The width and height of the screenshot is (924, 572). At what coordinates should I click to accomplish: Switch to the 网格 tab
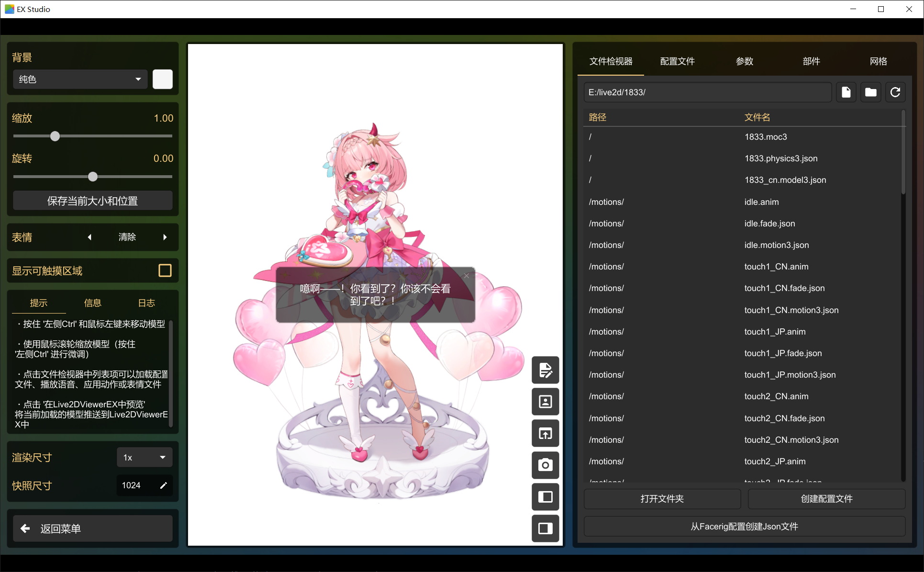879,61
